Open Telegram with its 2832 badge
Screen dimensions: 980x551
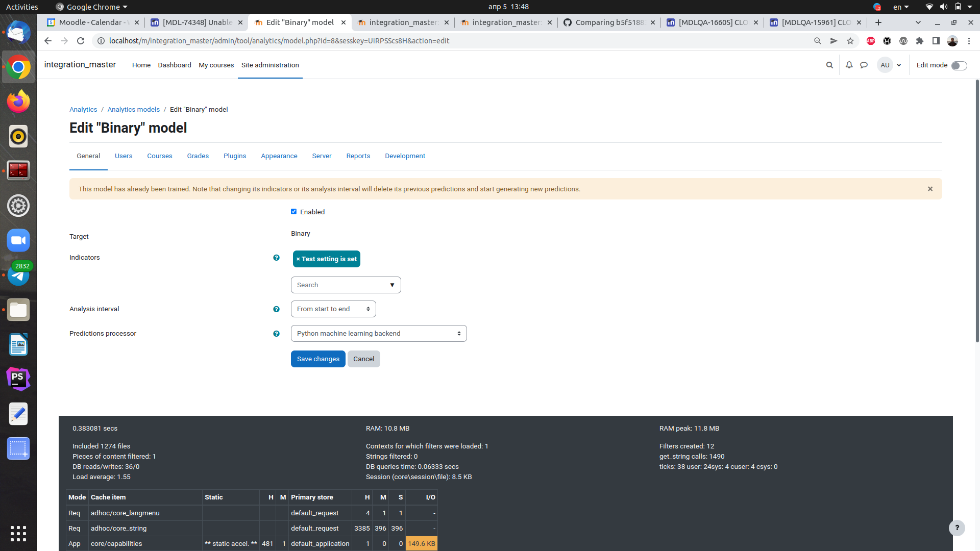coord(18,275)
